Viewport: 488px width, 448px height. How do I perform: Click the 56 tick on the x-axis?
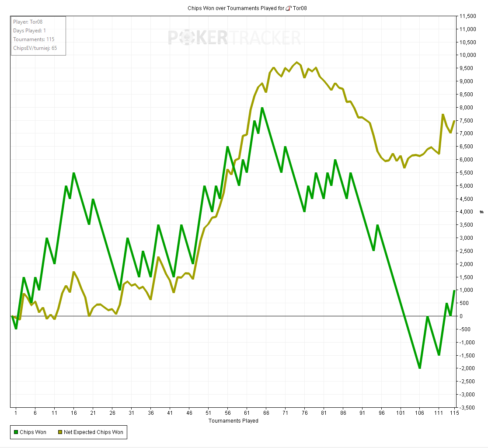tap(227, 413)
